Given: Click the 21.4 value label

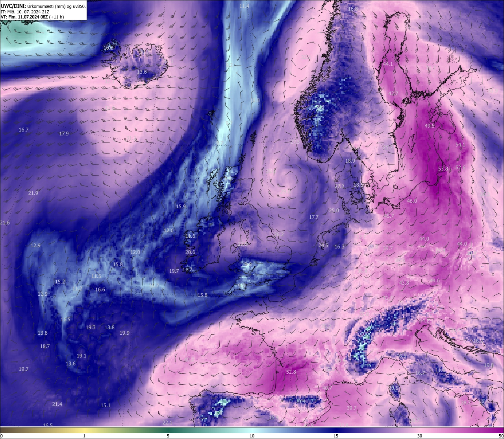Looking at the screenshot, I should pyautogui.click(x=57, y=404).
